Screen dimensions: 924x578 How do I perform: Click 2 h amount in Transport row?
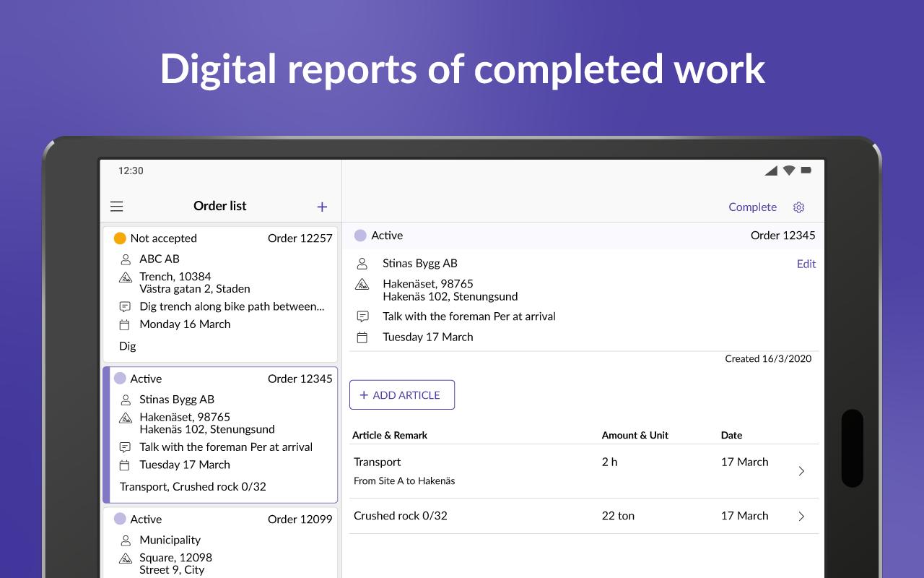tap(610, 462)
